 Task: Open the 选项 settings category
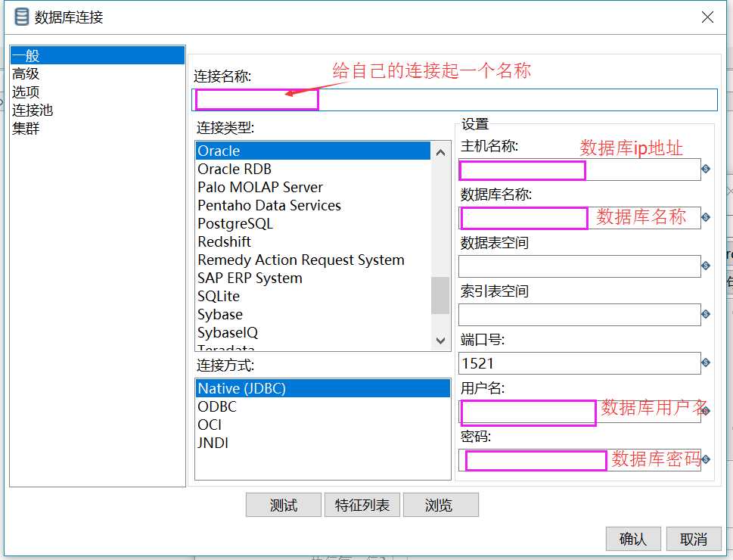pos(98,92)
